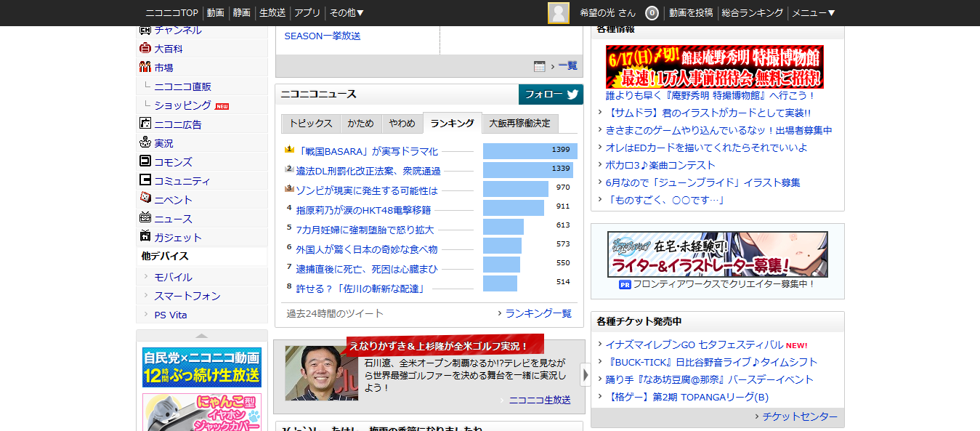Open the SEASON一挙放送 link

click(x=323, y=36)
